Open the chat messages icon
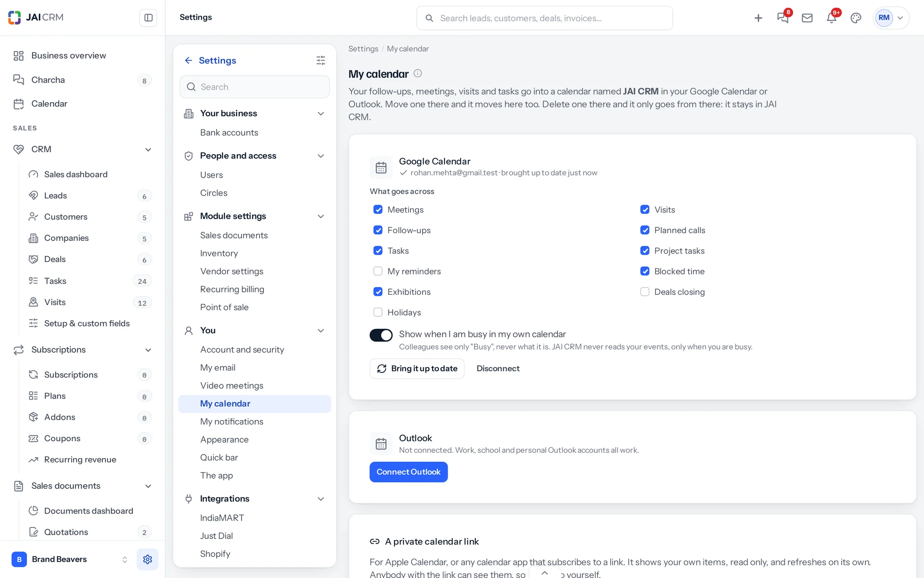Image resolution: width=924 pixels, height=578 pixels. (783, 18)
